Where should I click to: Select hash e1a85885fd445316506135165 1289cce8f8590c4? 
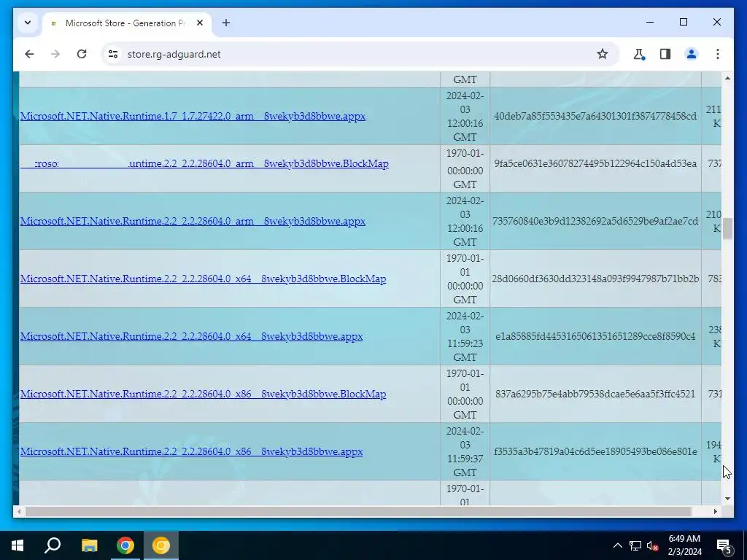(595, 337)
